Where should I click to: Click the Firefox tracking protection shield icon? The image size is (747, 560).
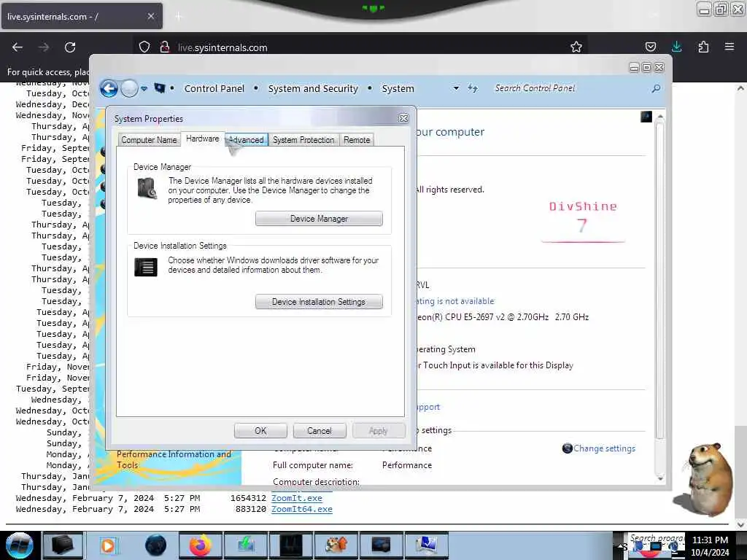click(x=144, y=47)
